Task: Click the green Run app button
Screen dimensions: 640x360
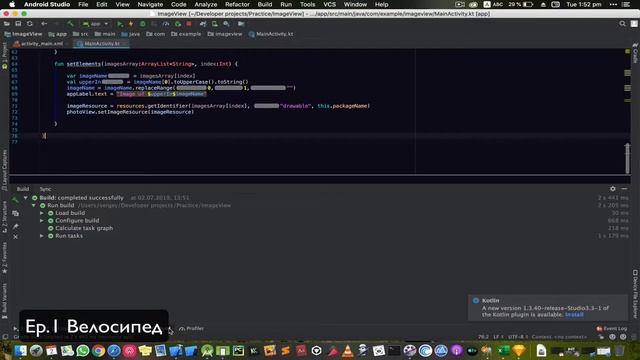Action: tap(120, 24)
